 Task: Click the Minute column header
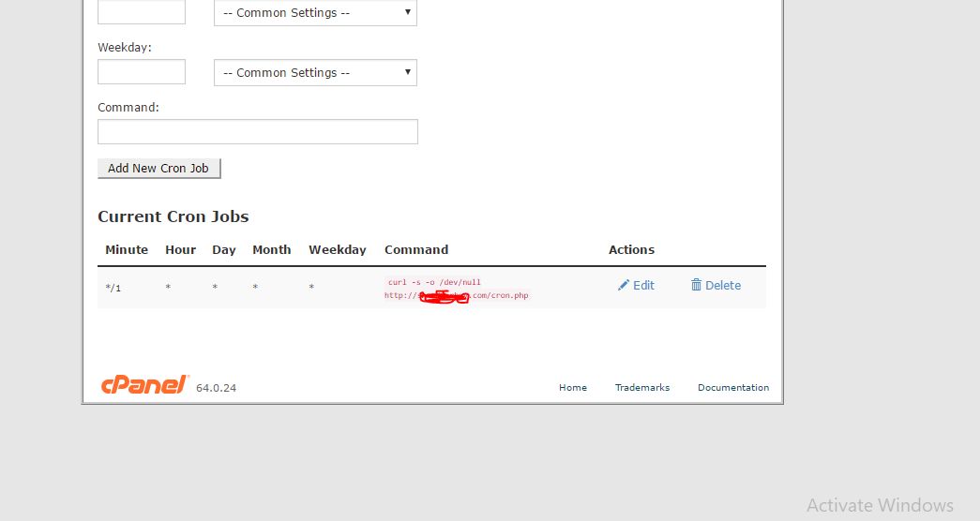127,250
